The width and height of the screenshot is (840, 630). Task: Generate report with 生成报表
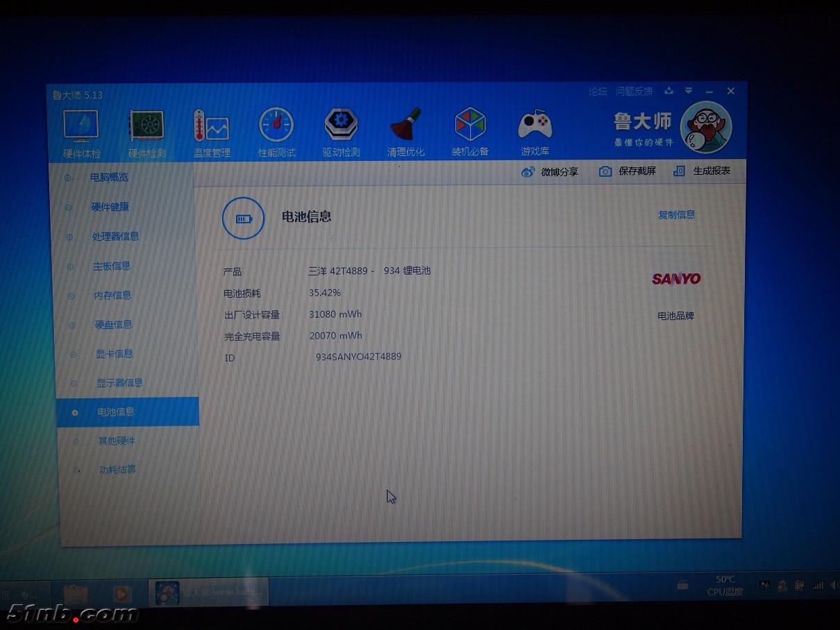coord(702,171)
